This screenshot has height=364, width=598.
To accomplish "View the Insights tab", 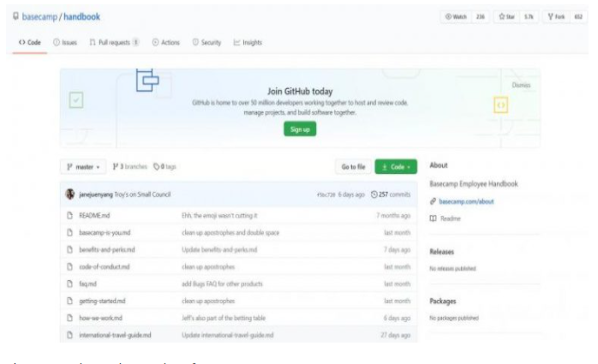I will [248, 42].
